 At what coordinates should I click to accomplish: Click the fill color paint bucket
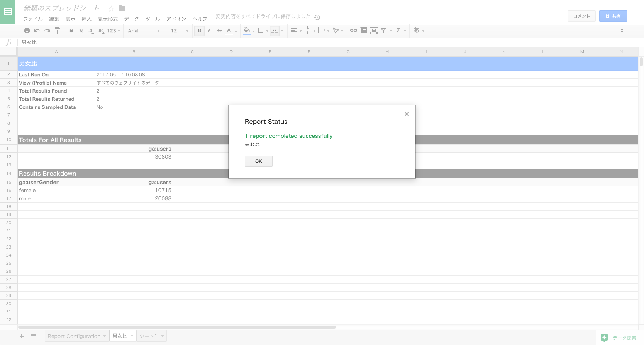pos(247,30)
